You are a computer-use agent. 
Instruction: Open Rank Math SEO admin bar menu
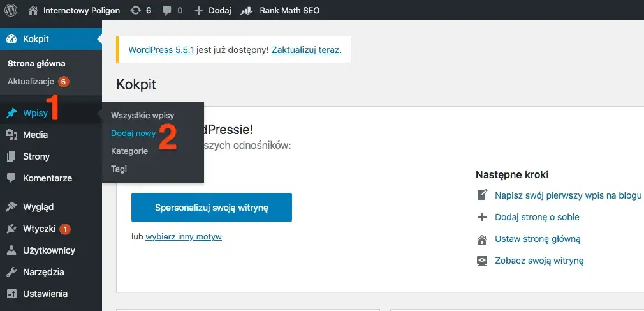289,11
